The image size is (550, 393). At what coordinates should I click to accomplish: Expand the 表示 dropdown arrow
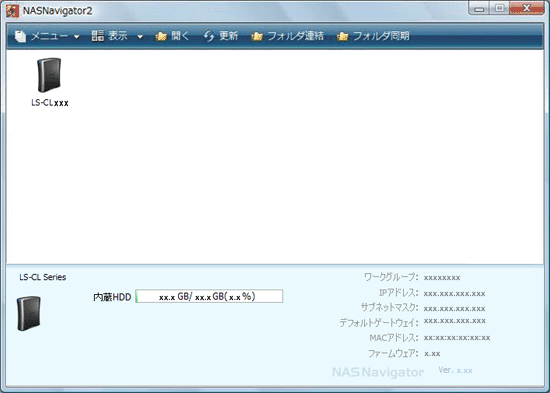[x=140, y=36]
